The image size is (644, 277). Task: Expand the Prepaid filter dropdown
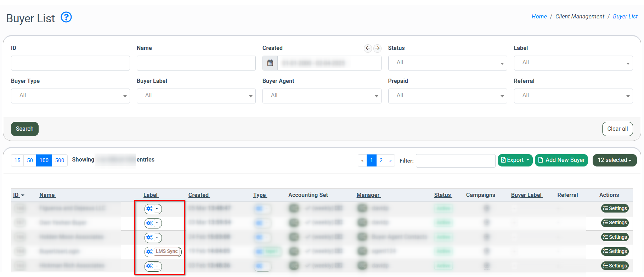point(447,96)
